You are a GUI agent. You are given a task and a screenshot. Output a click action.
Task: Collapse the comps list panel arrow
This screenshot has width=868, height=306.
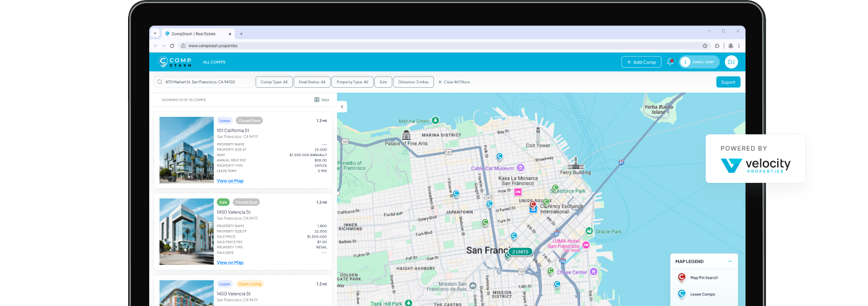pos(342,106)
